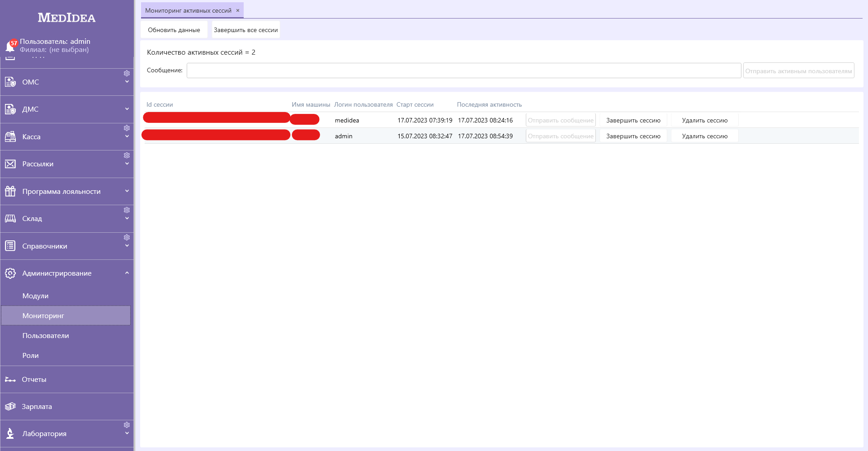Open settings gear of ОМС section
This screenshot has width=868, height=451.
(127, 73)
